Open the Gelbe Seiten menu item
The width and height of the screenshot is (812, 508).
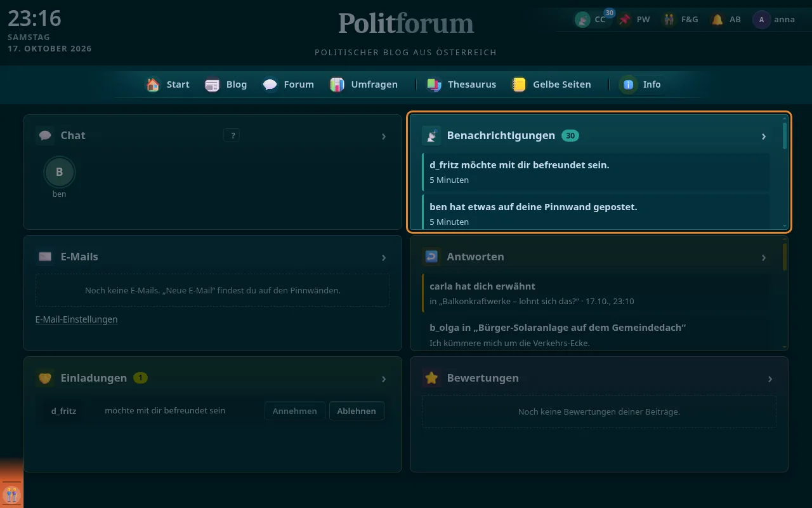[552, 84]
